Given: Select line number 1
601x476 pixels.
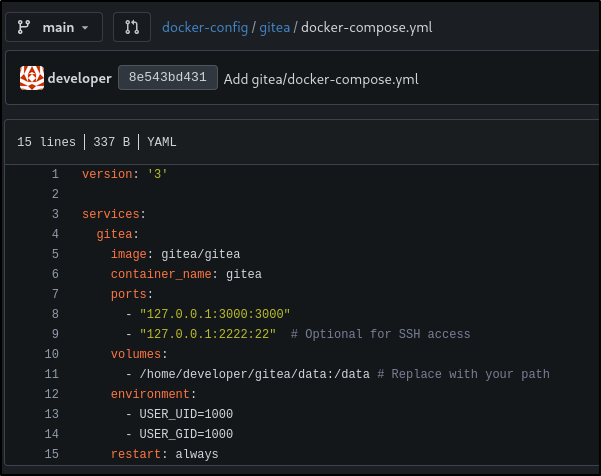Looking at the screenshot, I should click(x=55, y=174).
